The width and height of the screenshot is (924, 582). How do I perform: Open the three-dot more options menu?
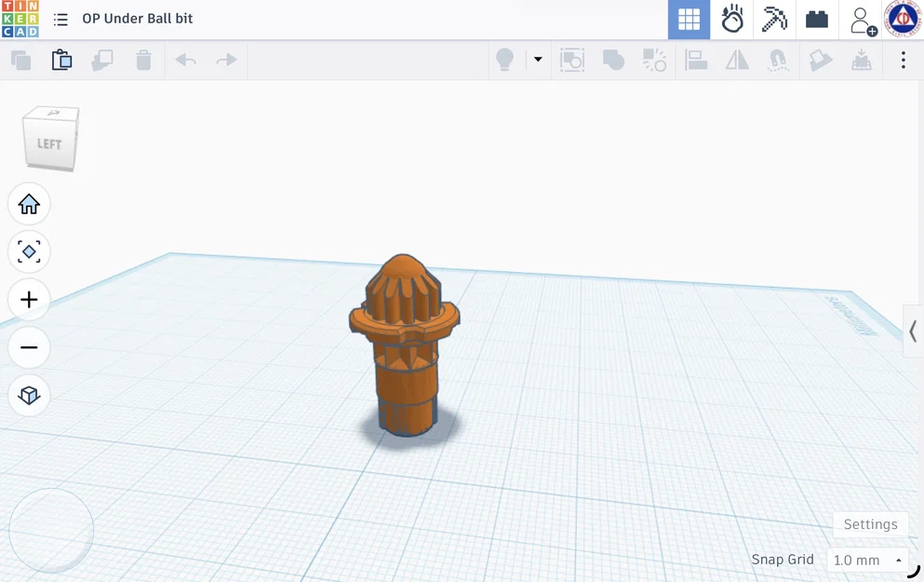pos(903,60)
